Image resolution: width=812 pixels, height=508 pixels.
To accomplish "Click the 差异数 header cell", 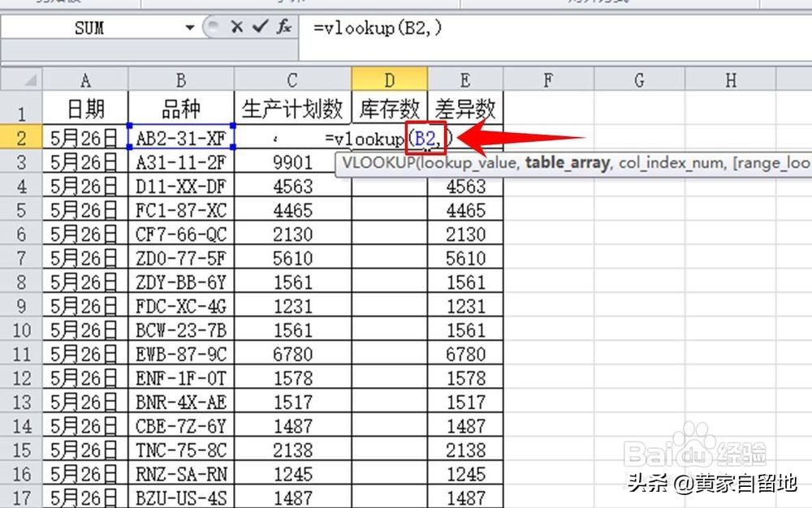I will pyautogui.click(x=465, y=109).
